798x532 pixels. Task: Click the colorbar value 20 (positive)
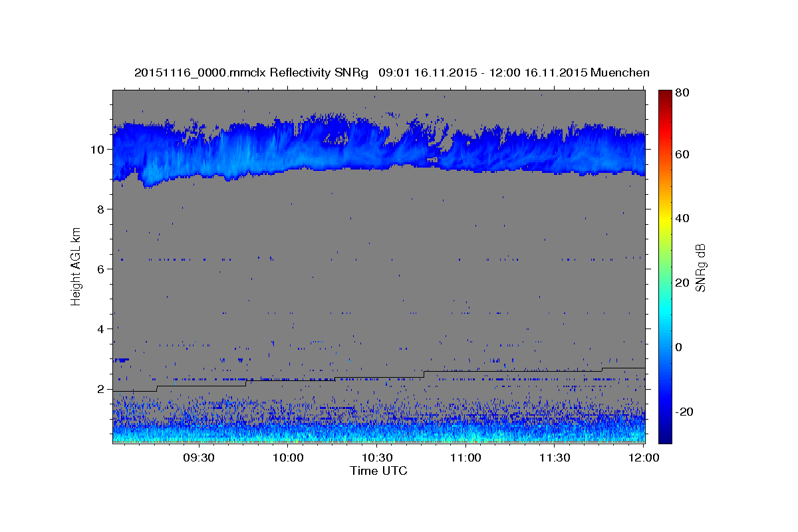682,283
